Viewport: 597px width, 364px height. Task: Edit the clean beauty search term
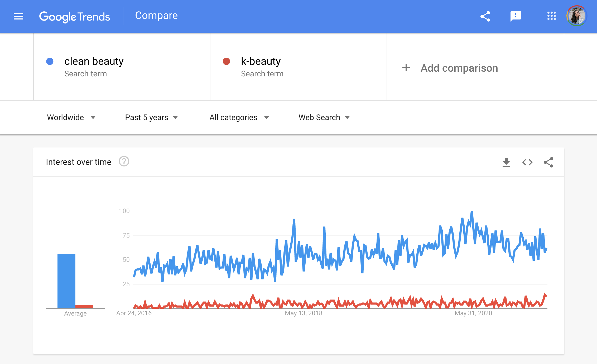pyautogui.click(x=94, y=61)
